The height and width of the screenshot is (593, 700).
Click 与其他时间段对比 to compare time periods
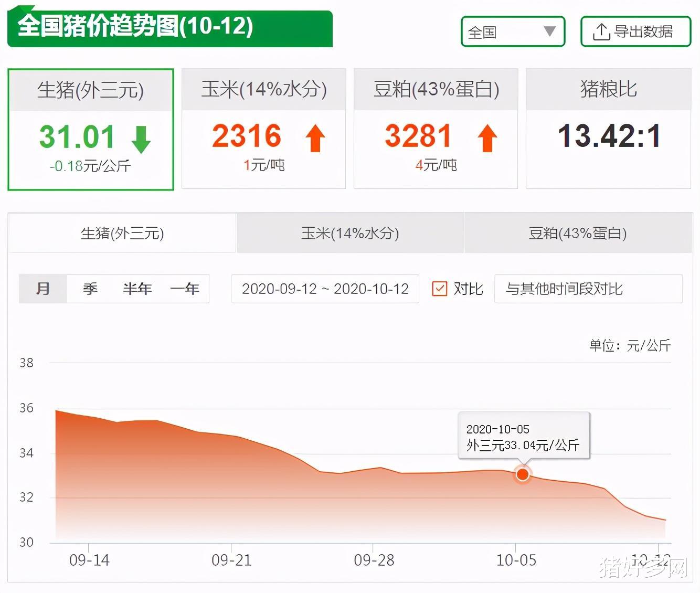coord(588,289)
